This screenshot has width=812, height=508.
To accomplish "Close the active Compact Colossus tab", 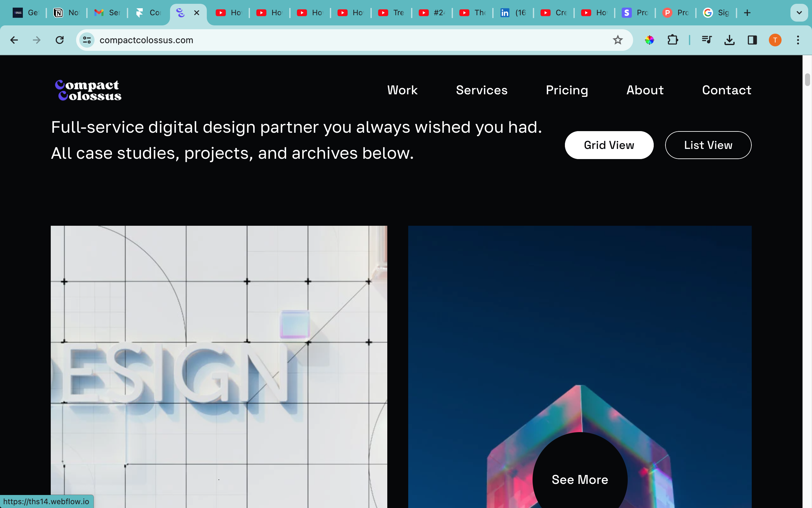I will pyautogui.click(x=197, y=13).
